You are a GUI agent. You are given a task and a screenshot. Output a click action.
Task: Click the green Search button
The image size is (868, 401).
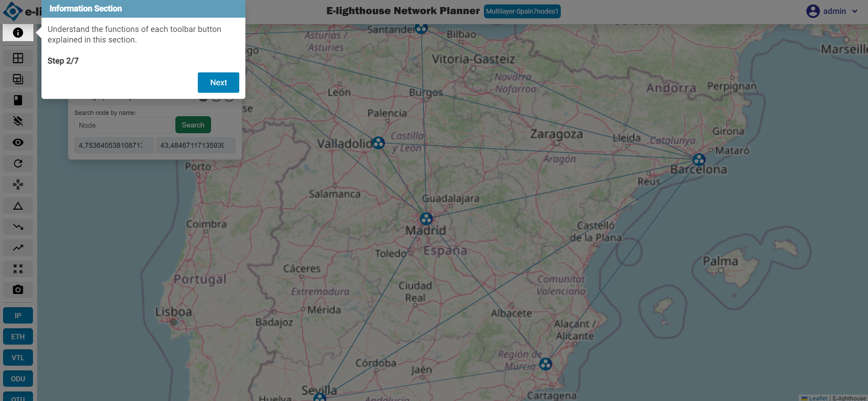point(193,125)
